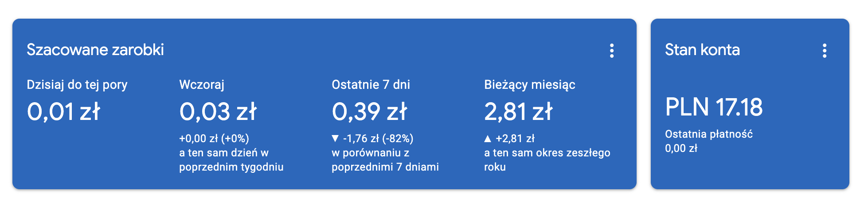Open the Szacowane zarobki three-dot menu
The width and height of the screenshot is (868, 199).
pyautogui.click(x=612, y=51)
